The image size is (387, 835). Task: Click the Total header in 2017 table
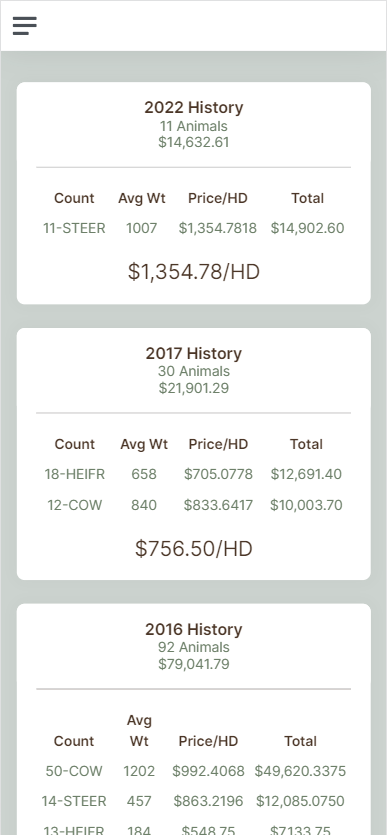pos(306,444)
